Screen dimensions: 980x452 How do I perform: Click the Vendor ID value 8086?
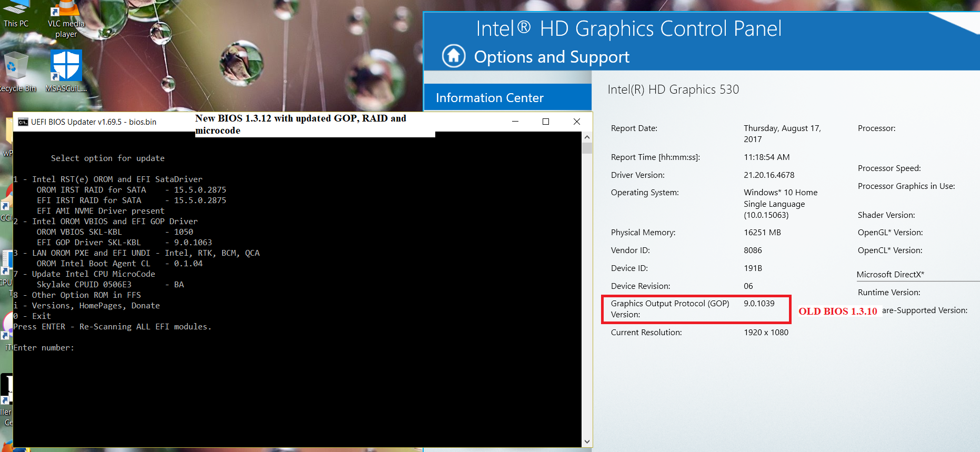click(753, 250)
